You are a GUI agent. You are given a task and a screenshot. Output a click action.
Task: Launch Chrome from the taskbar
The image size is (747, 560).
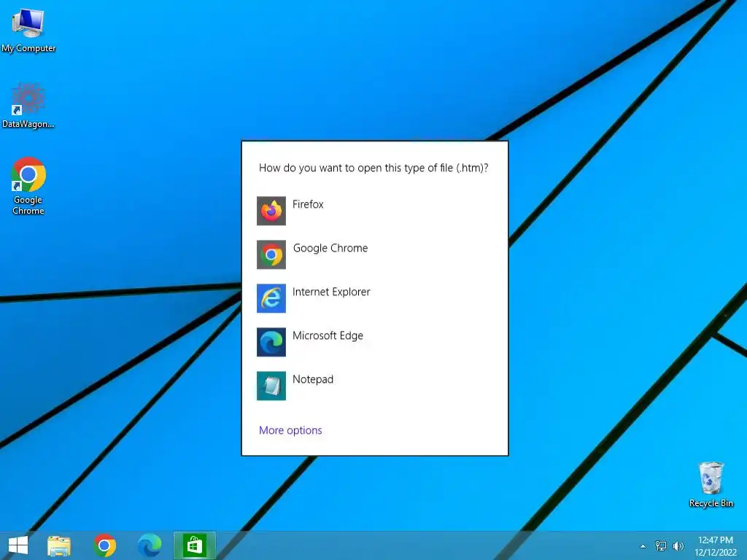click(x=105, y=545)
